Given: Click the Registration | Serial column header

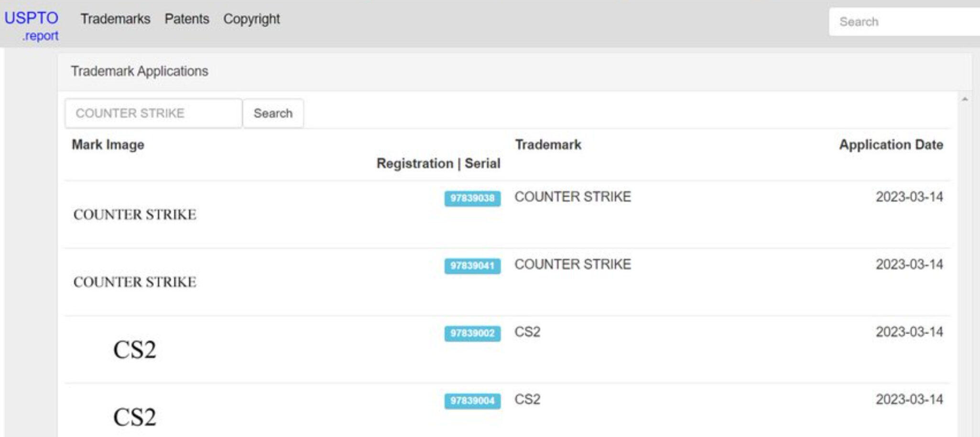Looking at the screenshot, I should tap(438, 163).
